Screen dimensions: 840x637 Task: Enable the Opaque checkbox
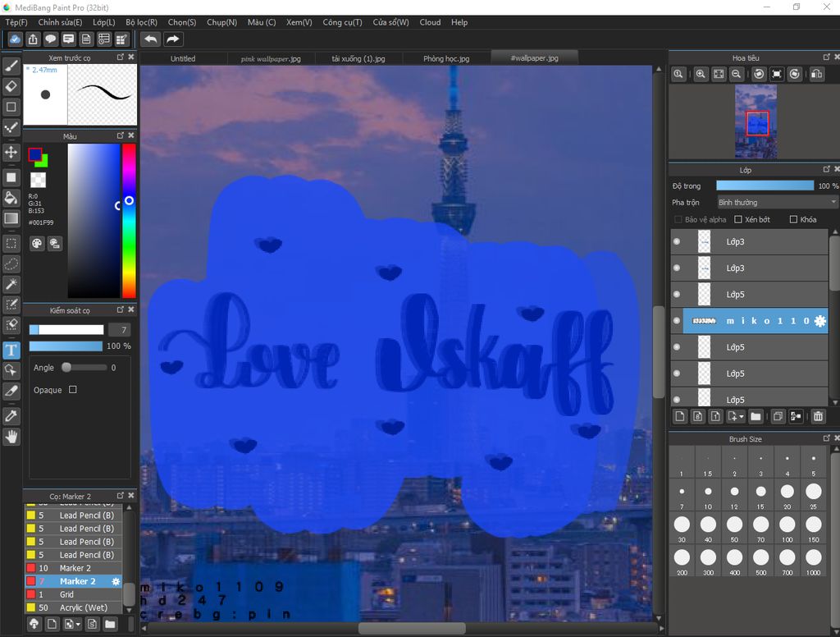pyautogui.click(x=73, y=390)
